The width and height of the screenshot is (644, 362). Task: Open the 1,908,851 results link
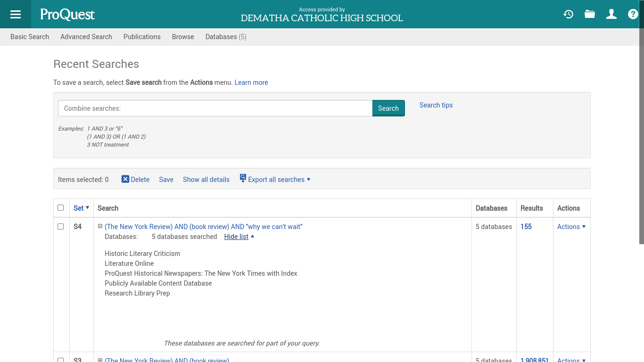(535, 360)
